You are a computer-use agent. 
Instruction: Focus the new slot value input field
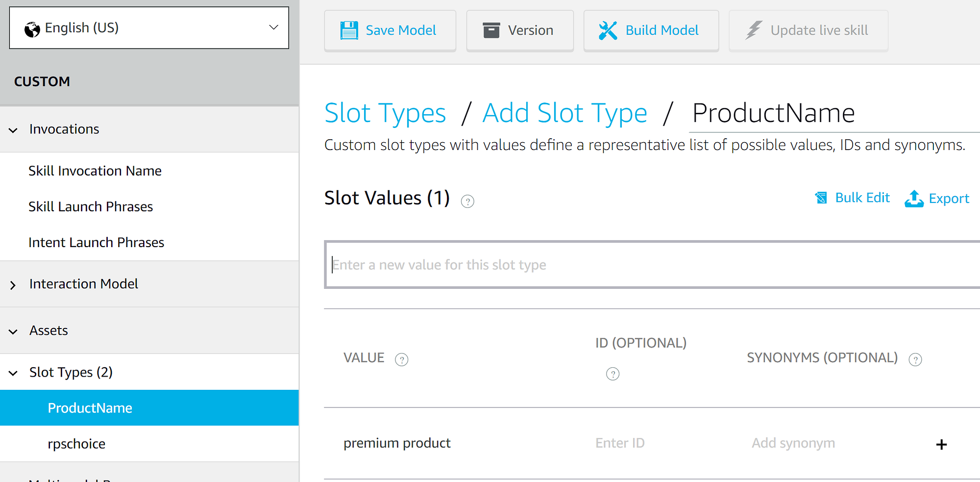[652, 265]
